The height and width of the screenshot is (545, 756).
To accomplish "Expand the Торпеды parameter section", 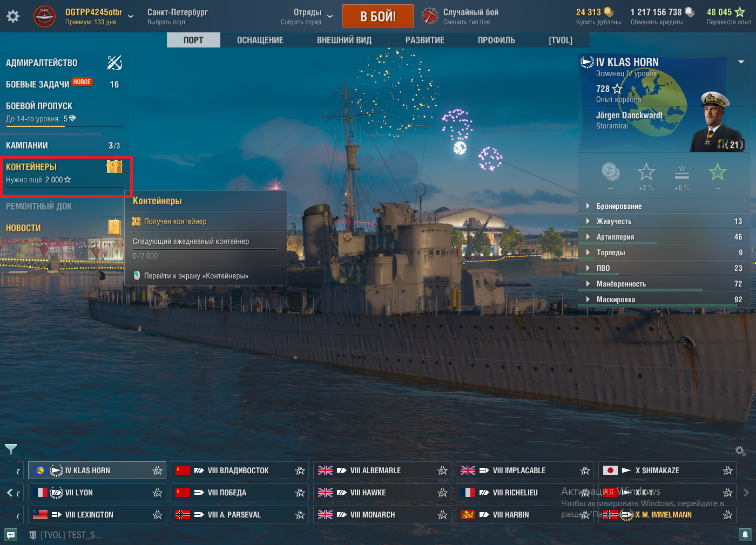I will tap(664, 253).
